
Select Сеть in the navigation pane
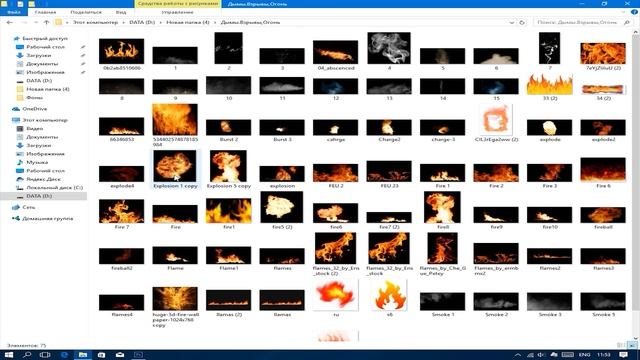click(29, 207)
